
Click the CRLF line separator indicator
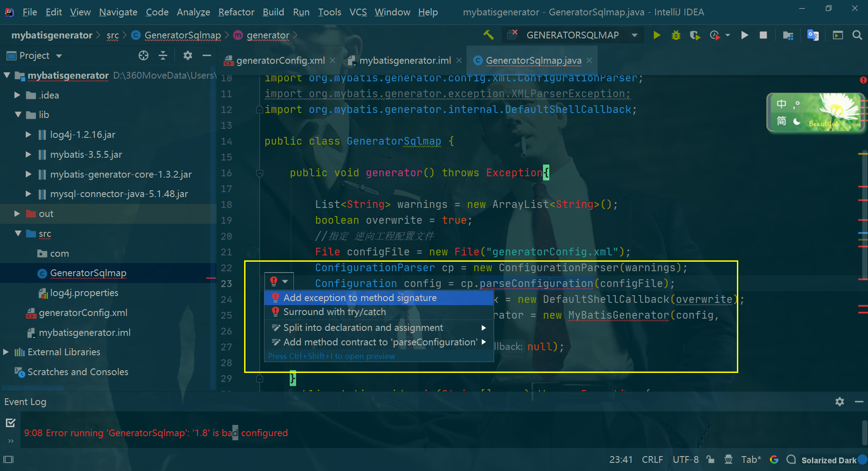tap(652, 460)
